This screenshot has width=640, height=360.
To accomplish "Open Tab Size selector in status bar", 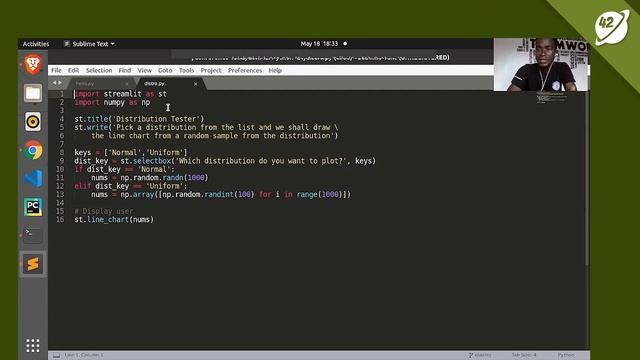I will point(524,355).
